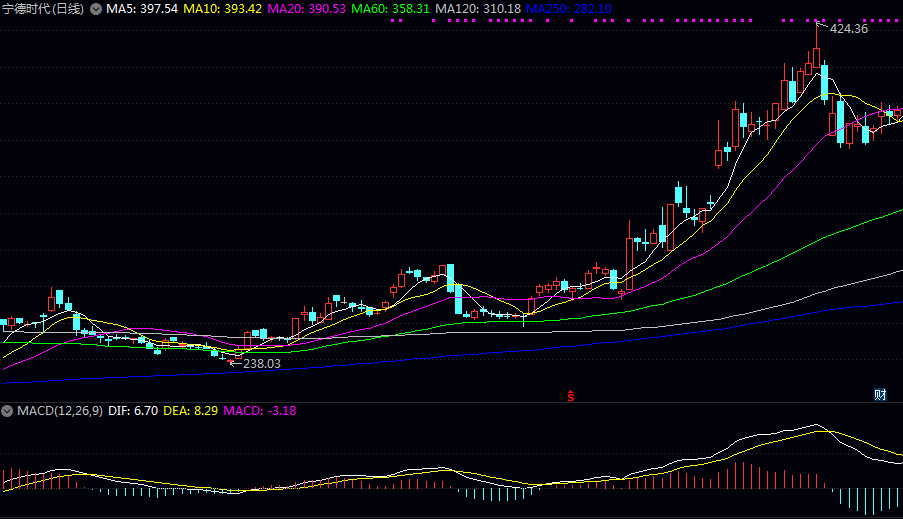Click the red S signal marker

[x=571, y=396]
